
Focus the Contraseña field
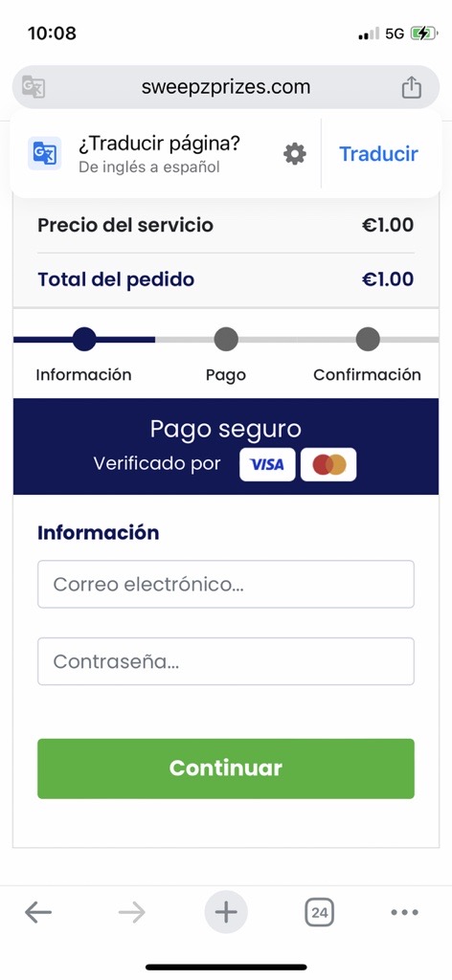pyautogui.click(x=226, y=661)
